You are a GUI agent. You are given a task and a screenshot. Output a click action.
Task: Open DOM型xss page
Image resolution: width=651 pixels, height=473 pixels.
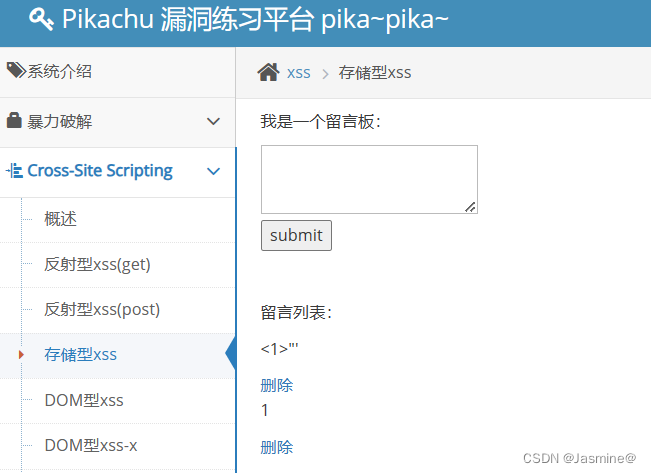click(x=84, y=400)
